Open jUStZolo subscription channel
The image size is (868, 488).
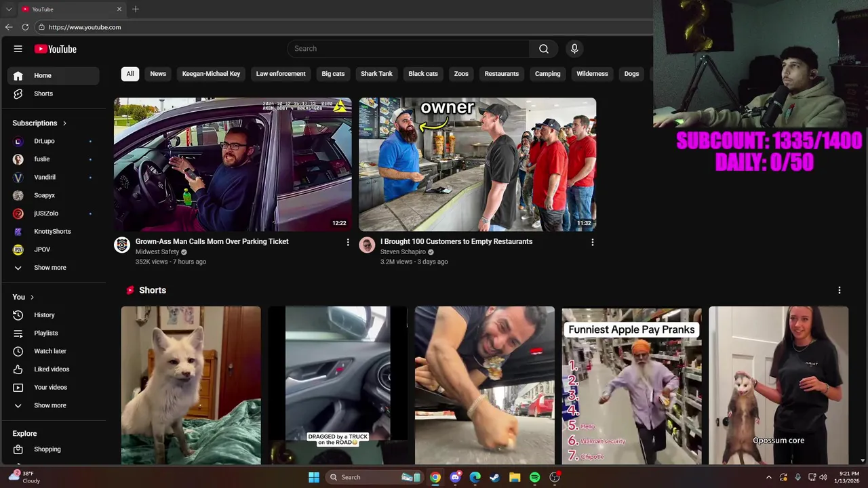coord(54,213)
